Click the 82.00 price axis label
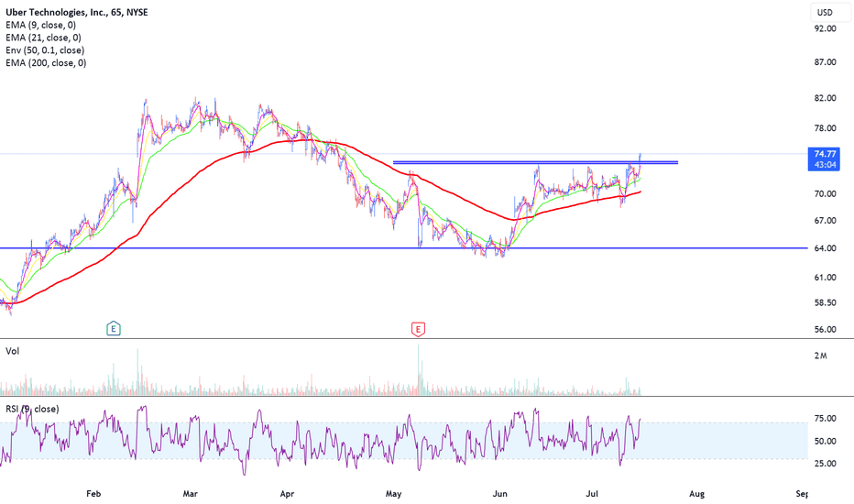 (x=825, y=98)
